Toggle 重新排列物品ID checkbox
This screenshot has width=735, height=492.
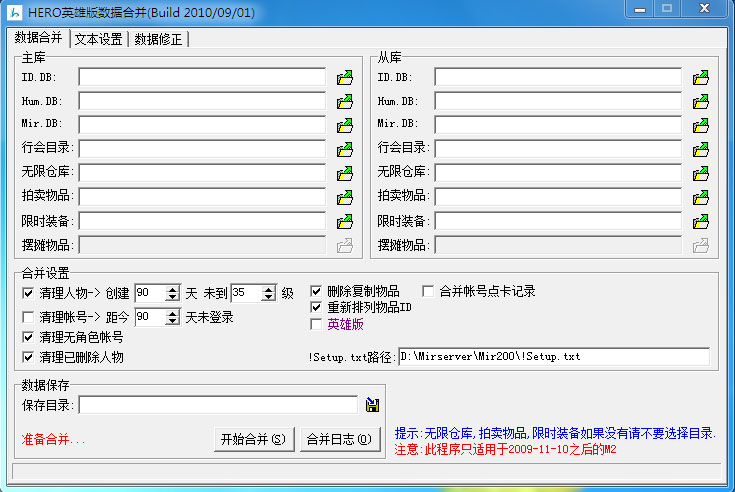pos(316,307)
